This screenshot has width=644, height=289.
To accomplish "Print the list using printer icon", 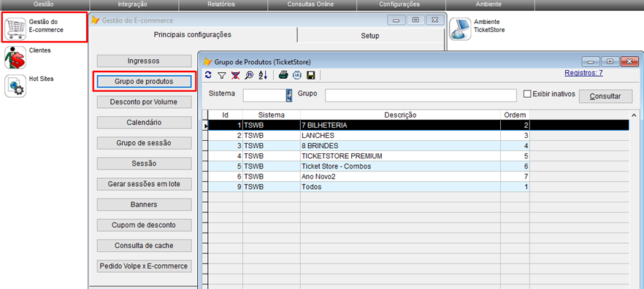I will point(283,74).
